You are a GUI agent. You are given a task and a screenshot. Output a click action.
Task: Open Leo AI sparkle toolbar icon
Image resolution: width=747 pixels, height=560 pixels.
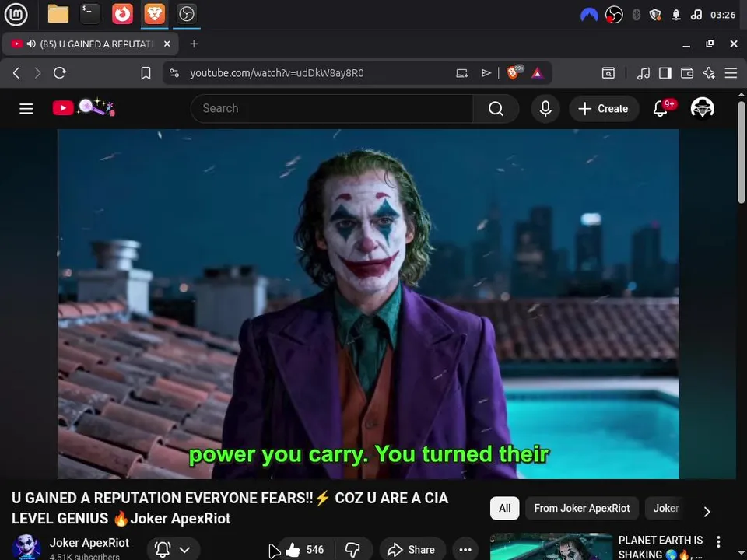click(x=709, y=73)
